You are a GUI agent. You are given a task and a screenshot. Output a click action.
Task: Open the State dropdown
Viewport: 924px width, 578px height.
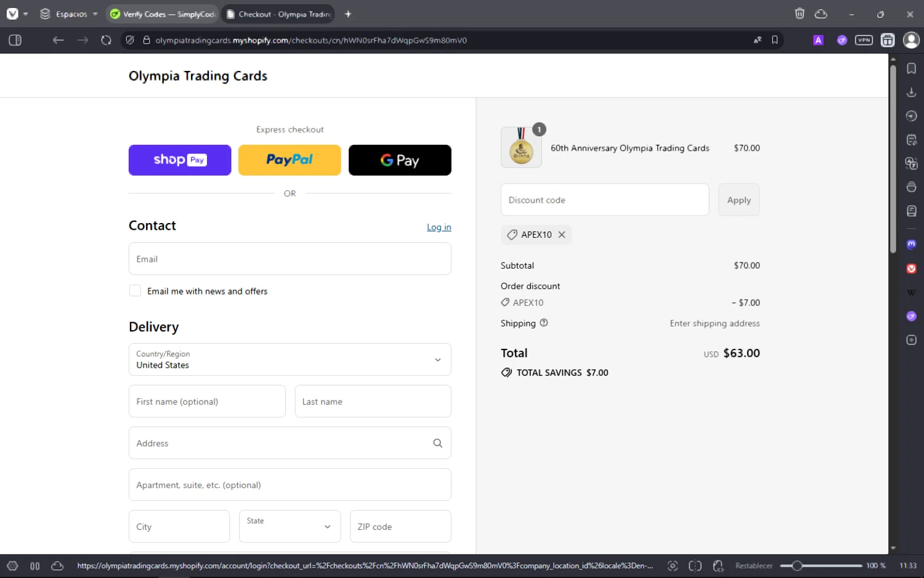[290, 527]
